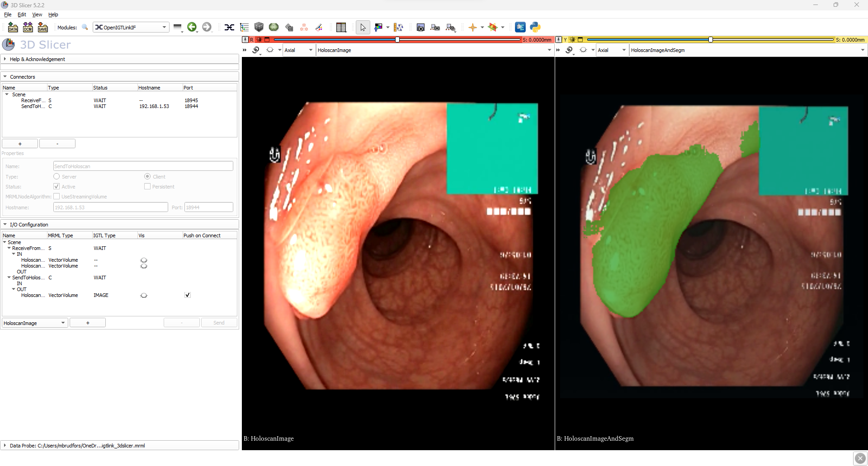Image resolution: width=868 pixels, height=466 pixels.
Task: Collapse the I/O Configuration section
Action: [x=119, y=225]
